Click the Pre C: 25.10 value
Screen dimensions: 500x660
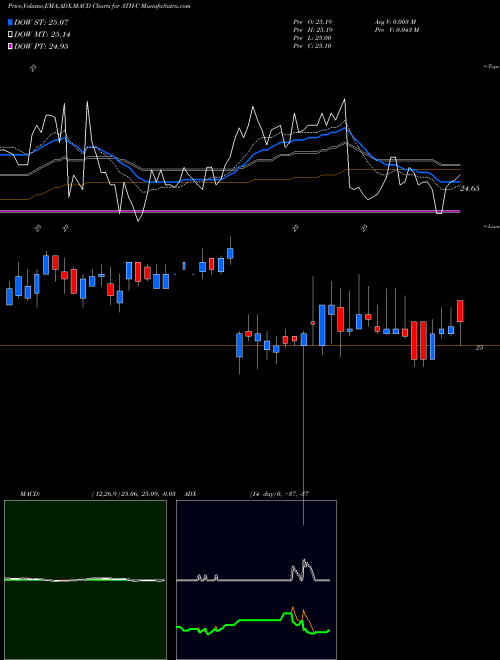(x=312, y=46)
